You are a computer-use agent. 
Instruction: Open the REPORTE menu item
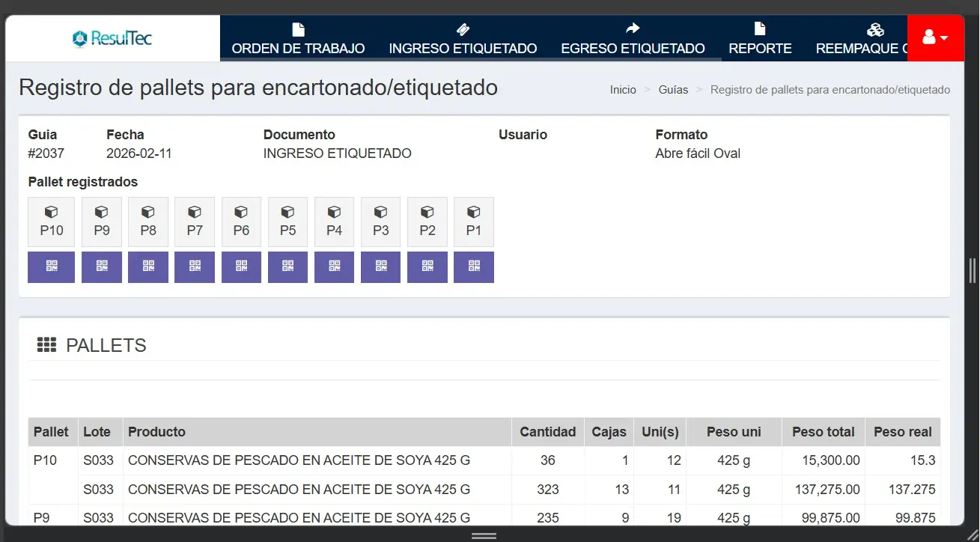click(x=760, y=47)
